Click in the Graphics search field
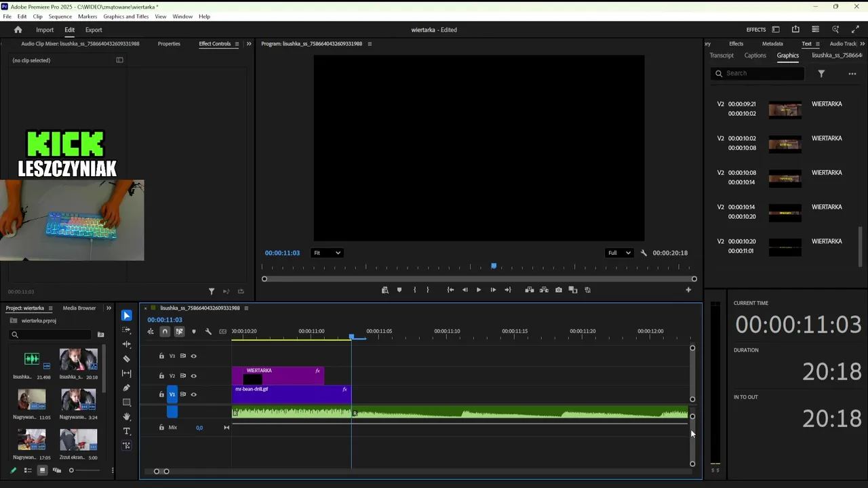Viewport: 868px width, 488px height. coord(757,73)
